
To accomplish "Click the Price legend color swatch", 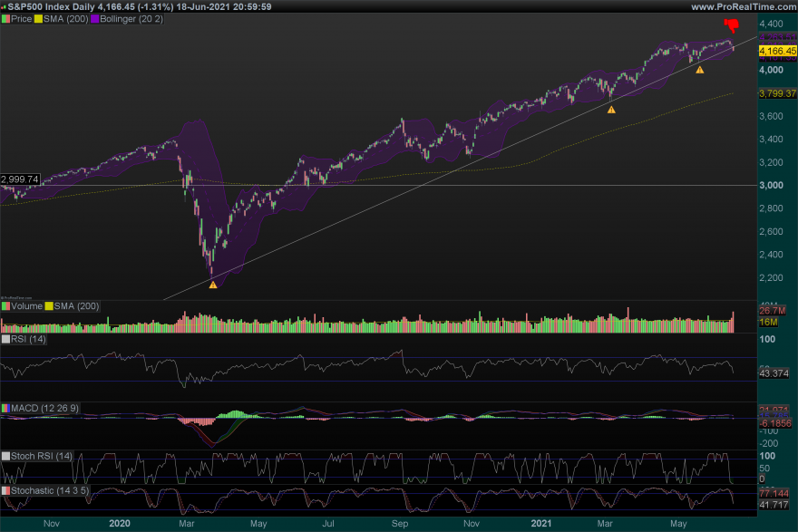I will 5,19.
